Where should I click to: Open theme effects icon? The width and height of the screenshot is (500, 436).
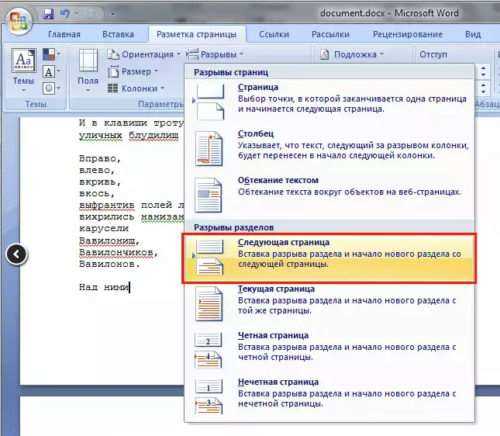tap(49, 88)
